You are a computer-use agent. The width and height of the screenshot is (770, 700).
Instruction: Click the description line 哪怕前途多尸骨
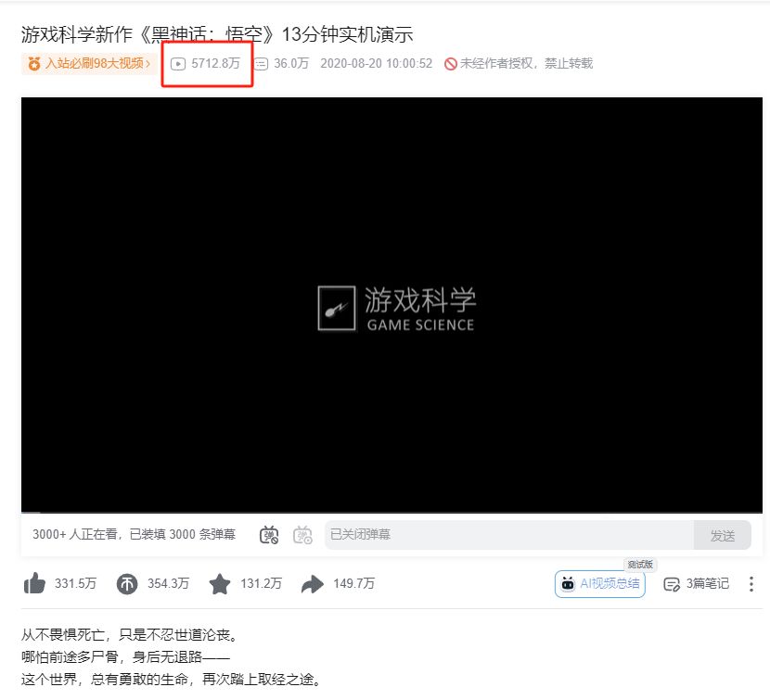tap(125, 656)
